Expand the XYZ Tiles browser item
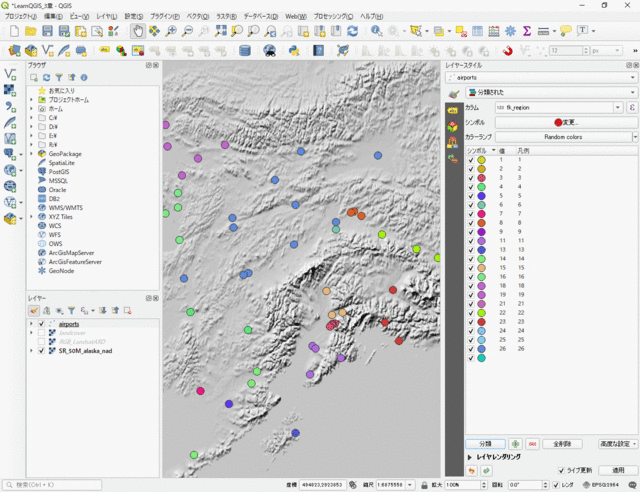This screenshot has height=492, width=640. [31, 217]
